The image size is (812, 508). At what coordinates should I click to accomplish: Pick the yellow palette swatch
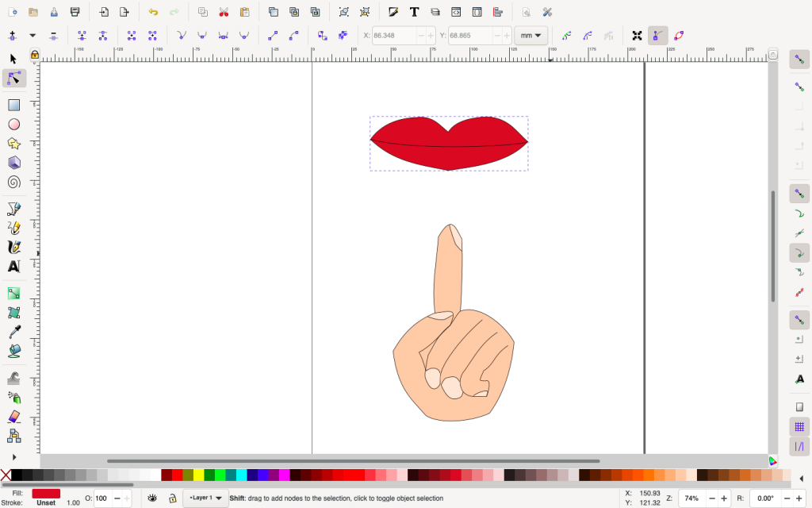coord(198,475)
